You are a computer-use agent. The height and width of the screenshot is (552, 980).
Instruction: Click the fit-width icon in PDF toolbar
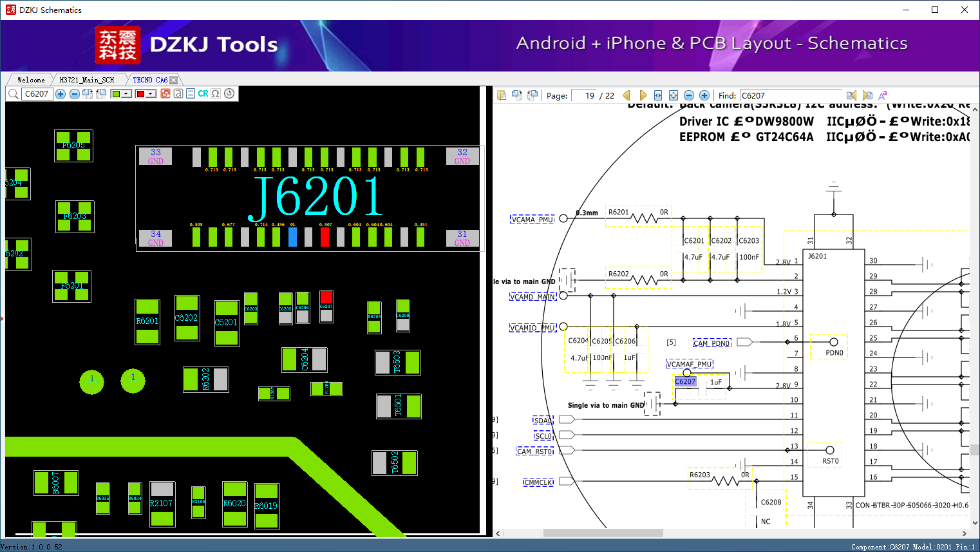pyautogui.click(x=658, y=95)
